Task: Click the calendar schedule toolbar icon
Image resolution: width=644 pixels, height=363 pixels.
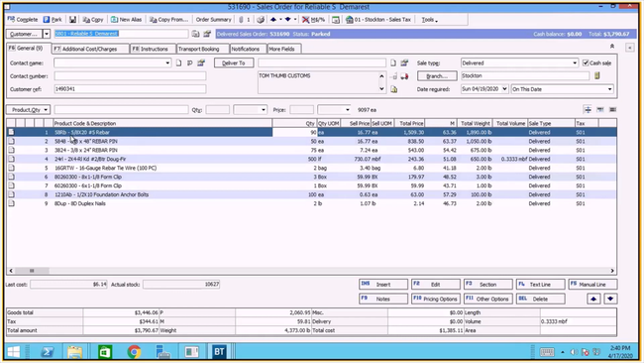Action: pyautogui.click(x=336, y=19)
